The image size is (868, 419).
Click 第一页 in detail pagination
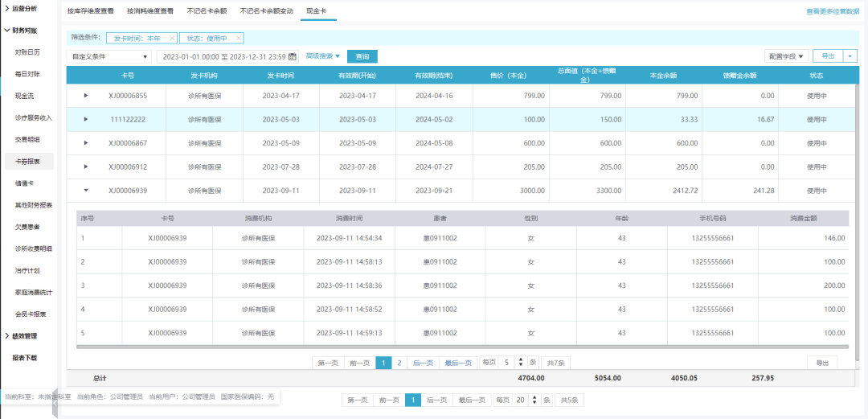click(x=328, y=363)
